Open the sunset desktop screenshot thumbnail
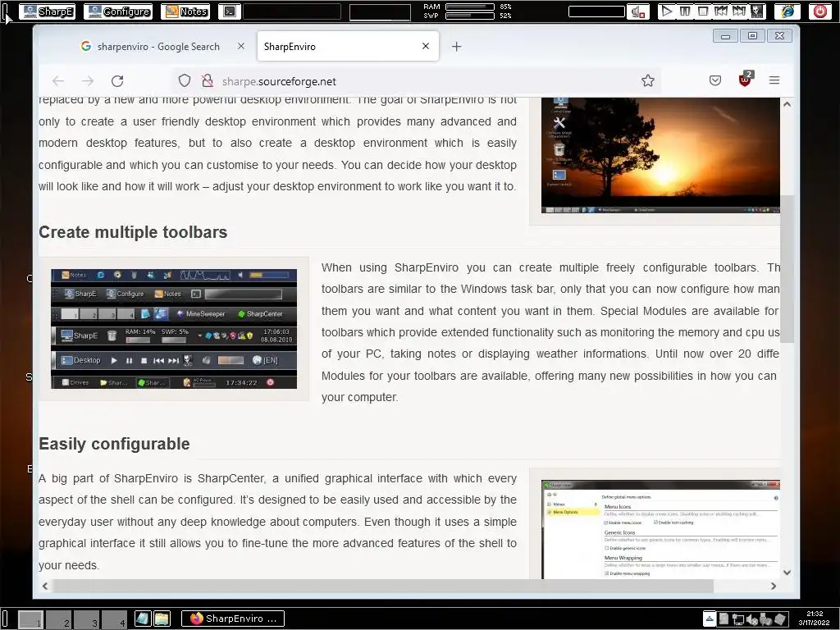 (x=660, y=155)
